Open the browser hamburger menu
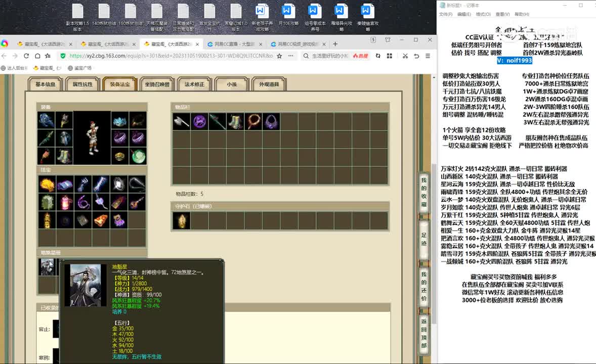The width and height of the screenshot is (596, 364). [x=428, y=56]
